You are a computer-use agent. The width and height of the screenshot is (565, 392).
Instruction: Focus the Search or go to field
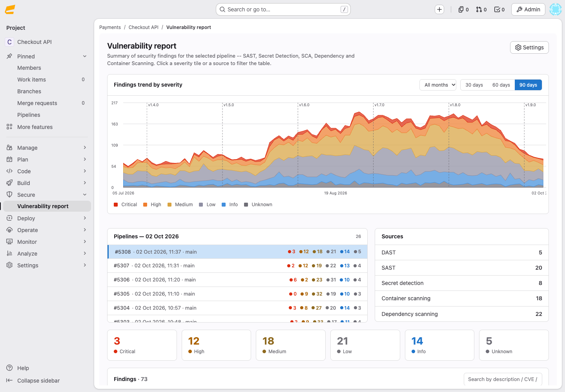pos(283,9)
